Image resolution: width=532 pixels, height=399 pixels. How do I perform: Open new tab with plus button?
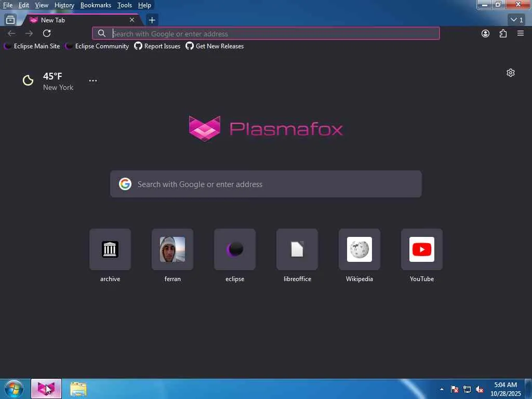pos(152,20)
